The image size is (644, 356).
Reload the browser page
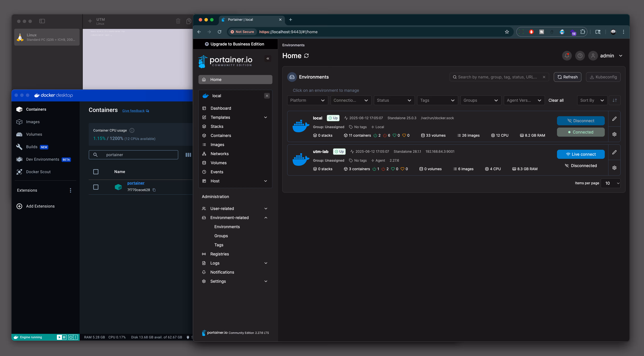coord(220,32)
